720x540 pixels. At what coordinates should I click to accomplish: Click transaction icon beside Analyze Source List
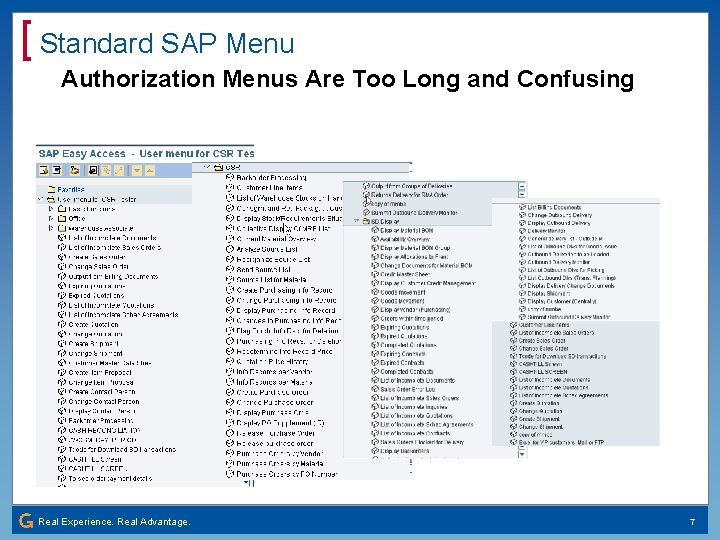230,249
